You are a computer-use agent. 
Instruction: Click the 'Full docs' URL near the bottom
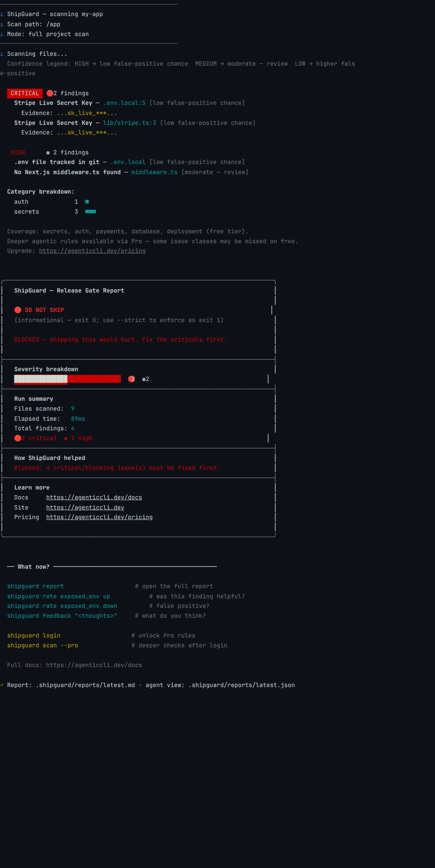click(x=94, y=665)
